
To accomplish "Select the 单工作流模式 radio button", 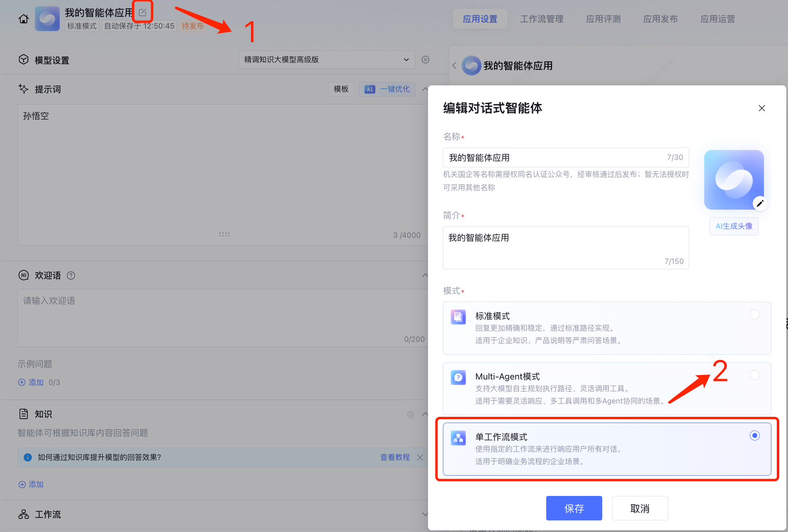I will [x=754, y=436].
